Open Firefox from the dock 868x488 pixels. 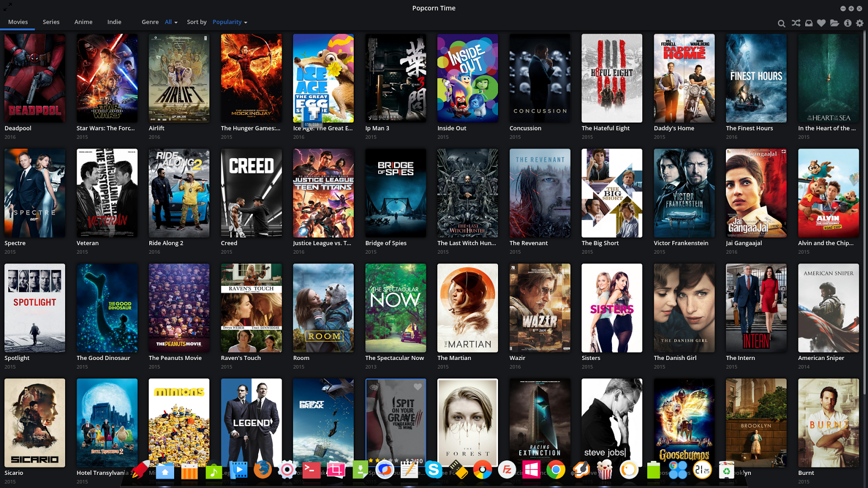point(263,471)
